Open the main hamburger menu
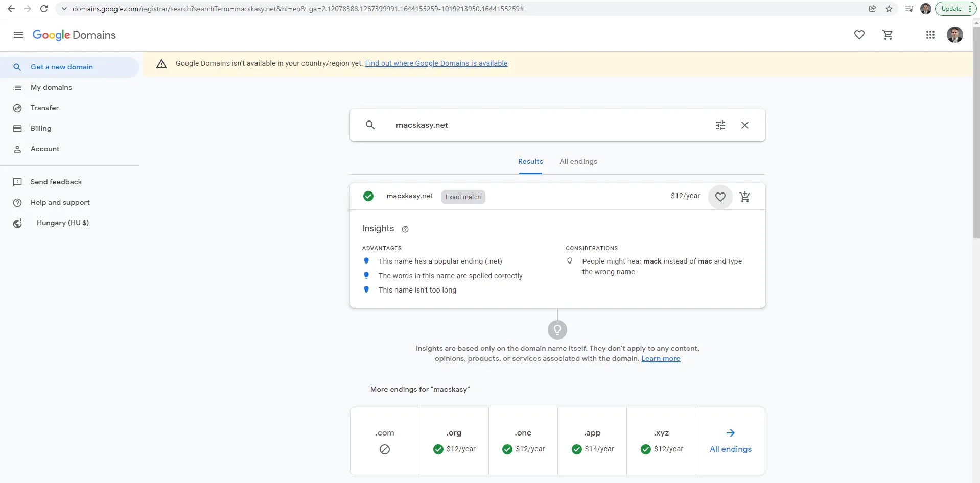 coord(18,35)
